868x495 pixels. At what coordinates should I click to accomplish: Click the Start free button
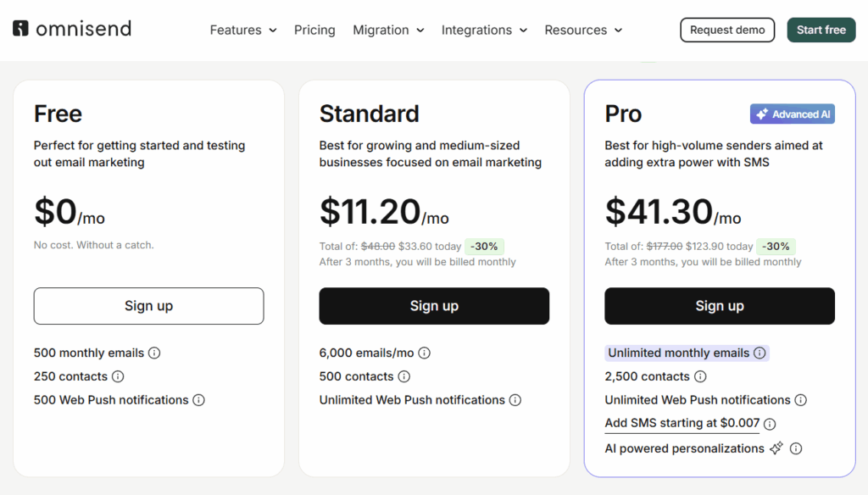821,30
